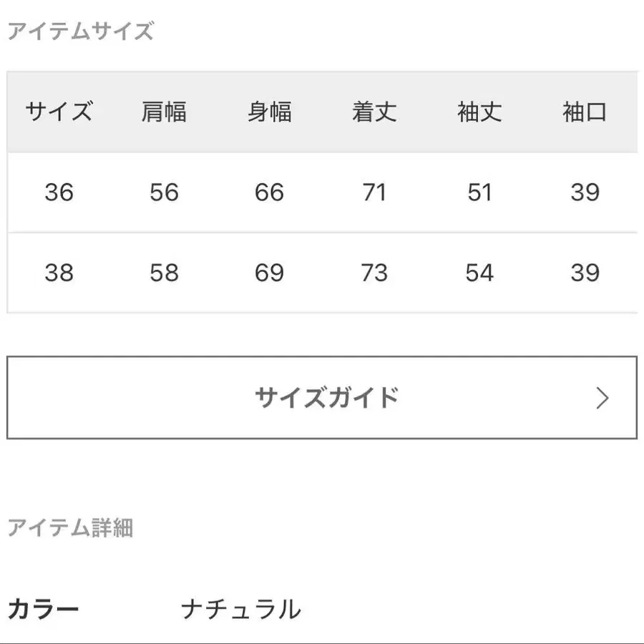Click the 肩幅 value 56 for size 36

pyautogui.click(x=163, y=192)
